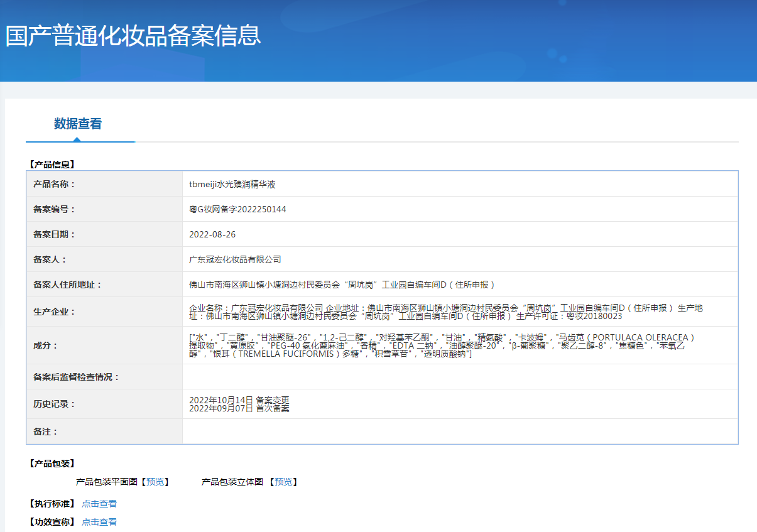Click the 2022年09月07日 首次备案 history entry
The width and height of the screenshot is (757, 532).
click(x=239, y=408)
